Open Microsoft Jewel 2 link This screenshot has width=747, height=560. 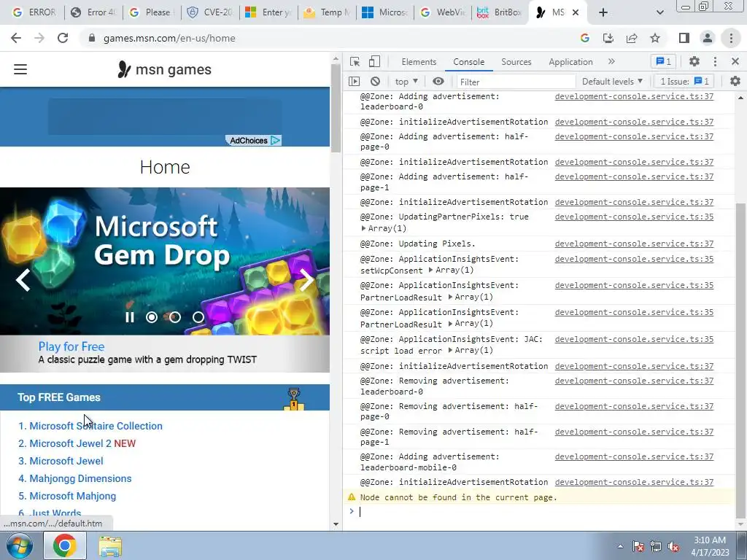click(x=70, y=444)
